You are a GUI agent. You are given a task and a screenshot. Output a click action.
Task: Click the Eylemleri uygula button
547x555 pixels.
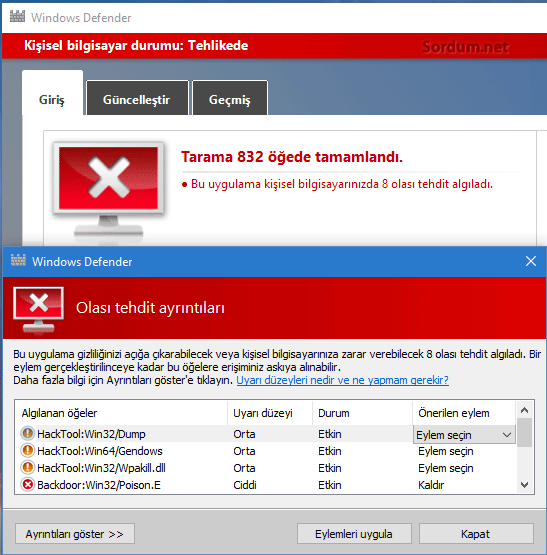click(354, 533)
